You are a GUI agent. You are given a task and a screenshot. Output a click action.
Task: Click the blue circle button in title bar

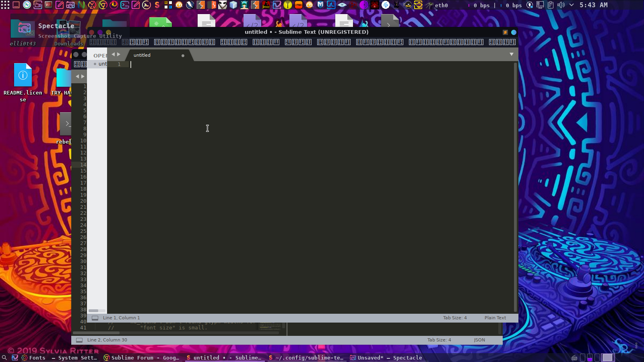pyautogui.click(x=514, y=32)
